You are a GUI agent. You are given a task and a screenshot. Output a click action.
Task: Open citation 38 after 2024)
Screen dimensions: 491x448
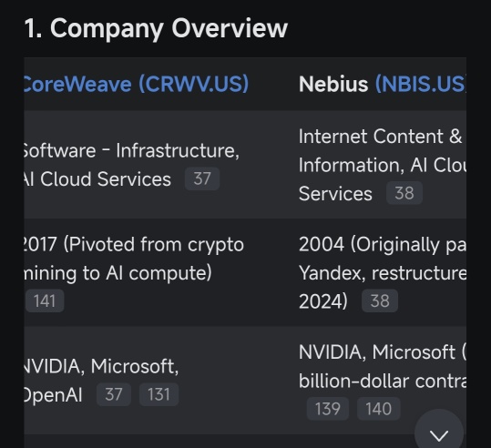click(380, 300)
